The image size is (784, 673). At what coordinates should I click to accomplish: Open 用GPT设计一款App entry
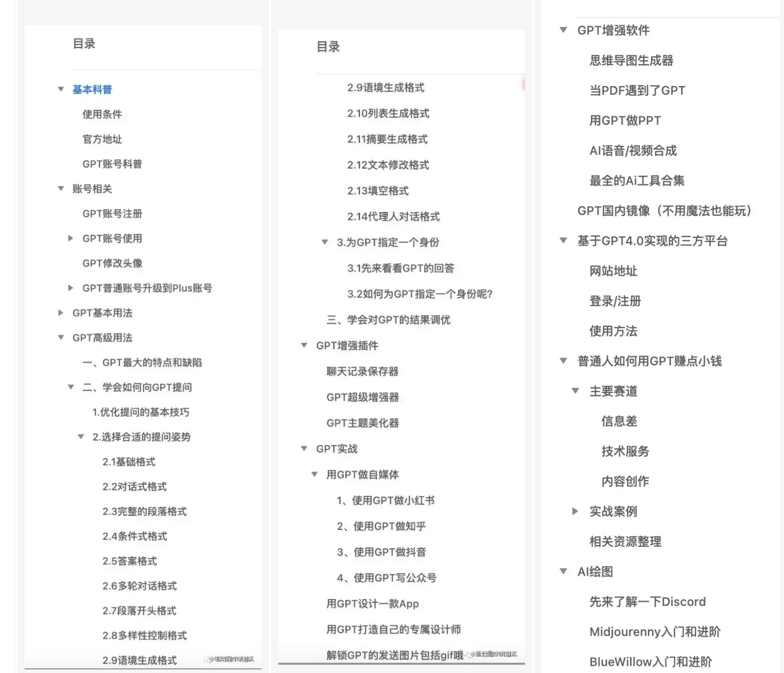coord(373,604)
